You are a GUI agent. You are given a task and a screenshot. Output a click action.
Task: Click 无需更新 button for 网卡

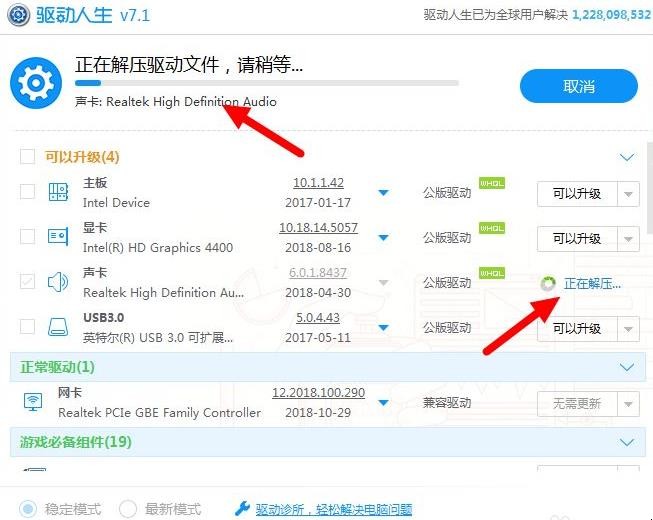pos(577,404)
